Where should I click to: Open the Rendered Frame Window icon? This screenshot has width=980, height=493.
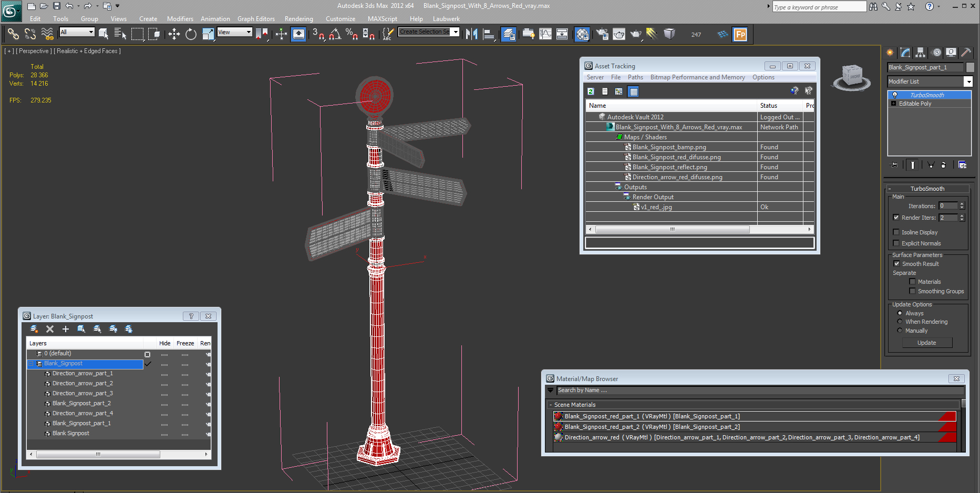point(619,34)
